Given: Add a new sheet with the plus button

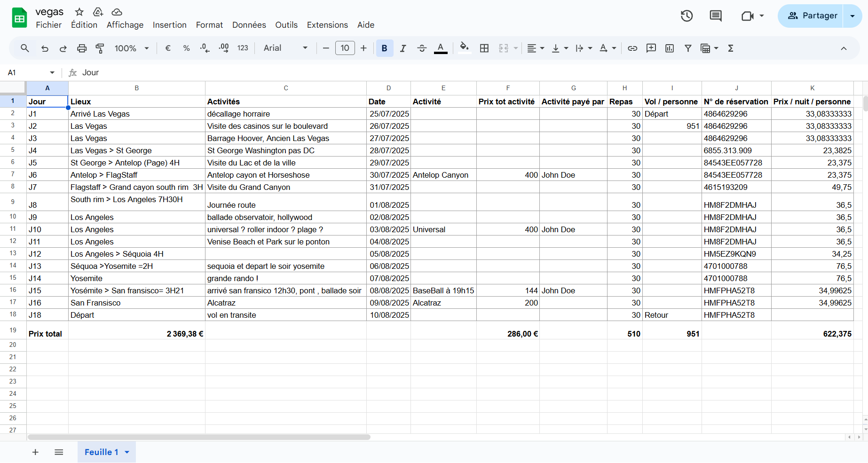Looking at the screenshot, I should [x=35, y=452].
